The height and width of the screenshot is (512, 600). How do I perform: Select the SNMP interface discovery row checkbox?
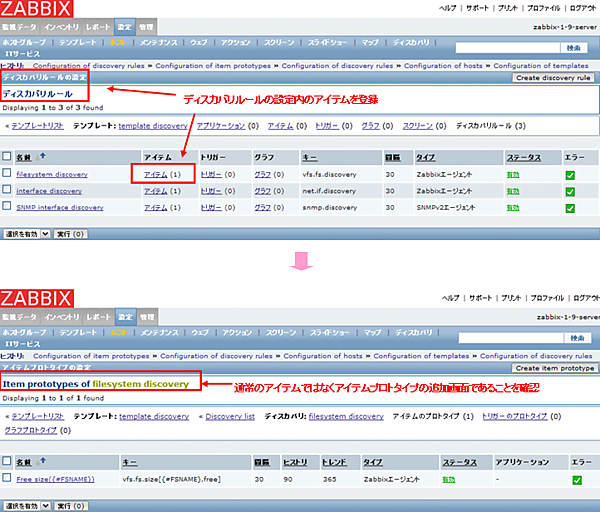click(x=8, y=207)
